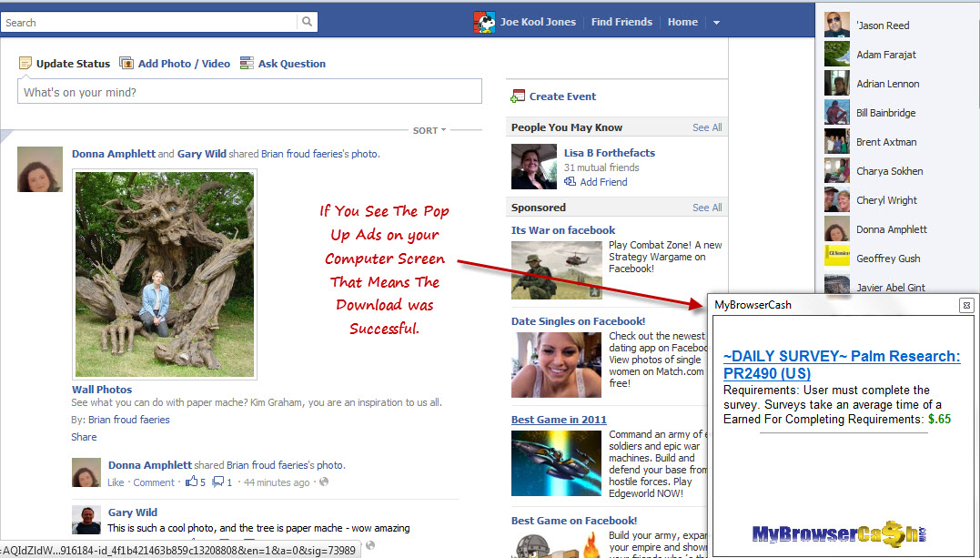Click the Ask Question icon

click(x=247, y=63)
